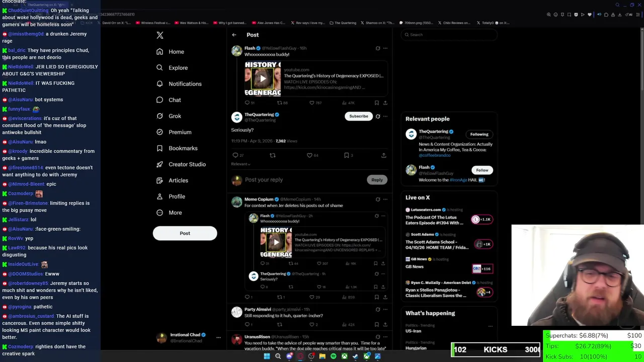Click the Following button for TheQuartering
Image resolution: width=644 pixels, height=362 pixels.
pyautogui.click(x=479, y=134)
